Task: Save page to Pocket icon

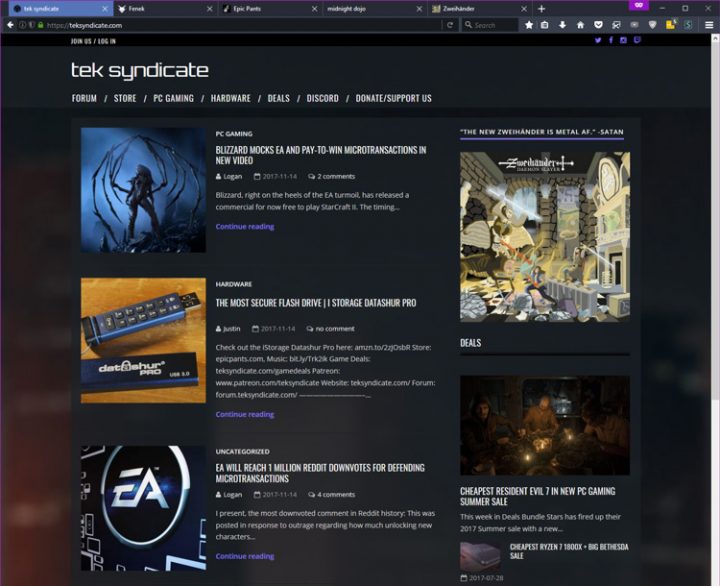Action: click(598, 25)
